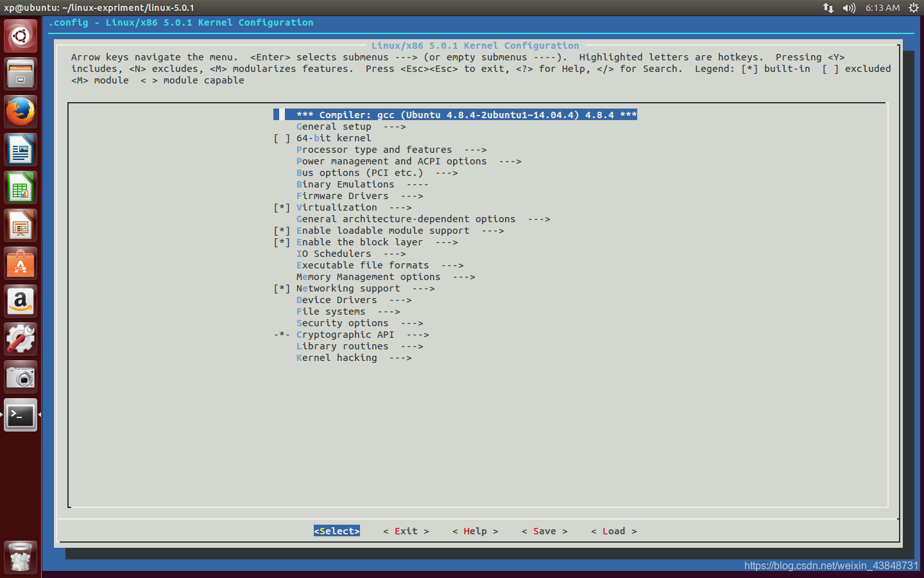Expand Power management and ACPI options arrow
Screen dimensions: 924x578
pyautogui.click(x=510, y=161)
